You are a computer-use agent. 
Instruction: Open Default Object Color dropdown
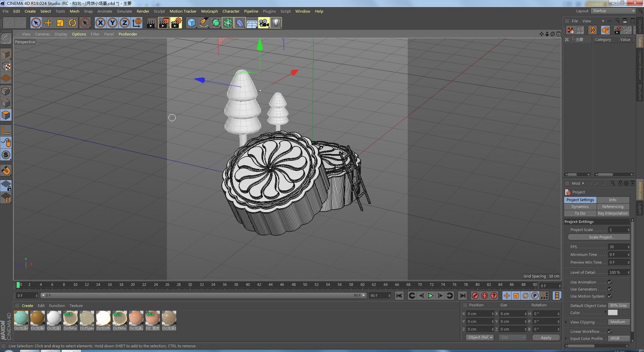pyautogui.click(x=619, y=306)
